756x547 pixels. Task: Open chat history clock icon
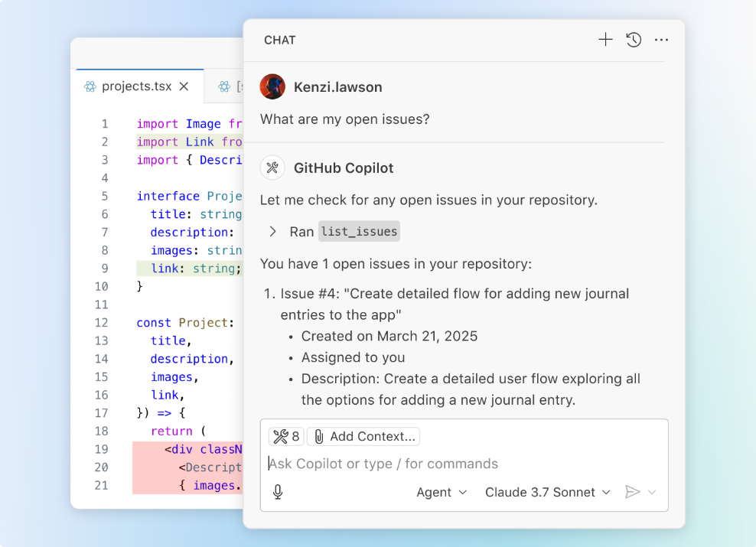coord(634,40)
